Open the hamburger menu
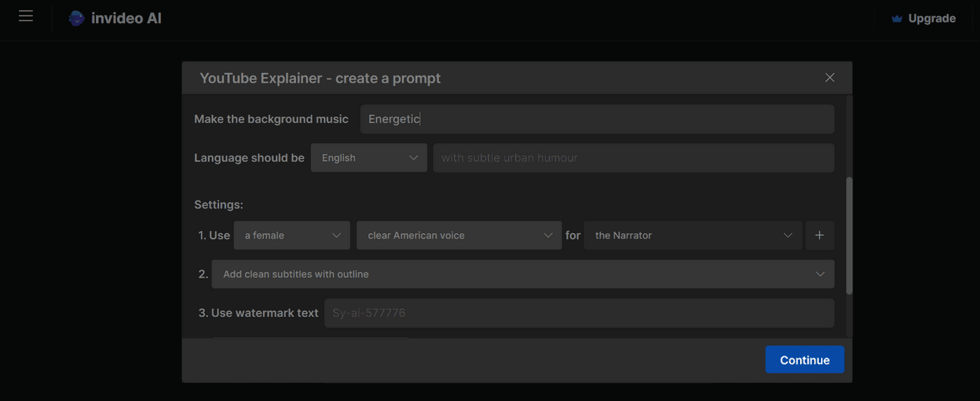The image size is (980, 401). click(26, 16)
